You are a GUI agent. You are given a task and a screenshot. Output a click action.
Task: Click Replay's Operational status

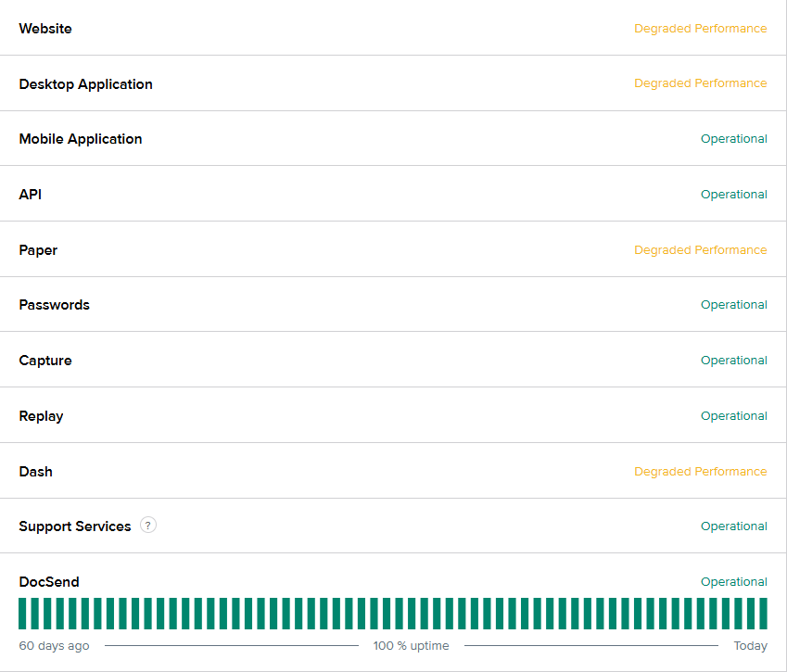click(734, 416)
